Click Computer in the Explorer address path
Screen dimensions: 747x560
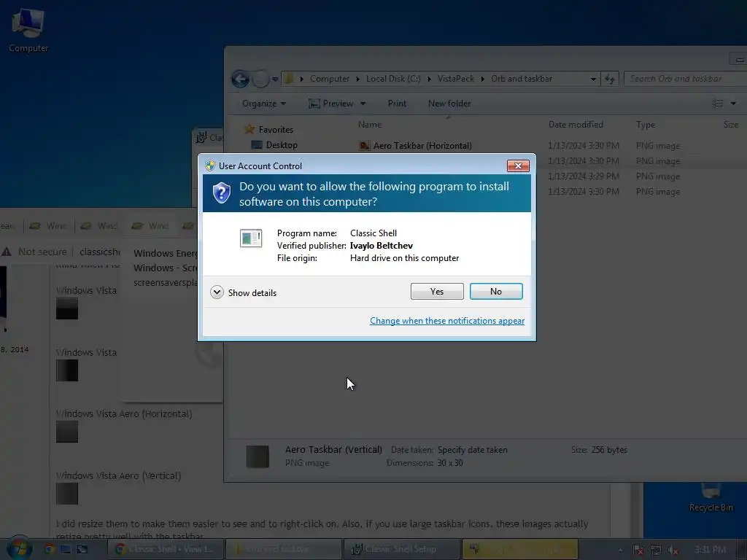(330, 79)
